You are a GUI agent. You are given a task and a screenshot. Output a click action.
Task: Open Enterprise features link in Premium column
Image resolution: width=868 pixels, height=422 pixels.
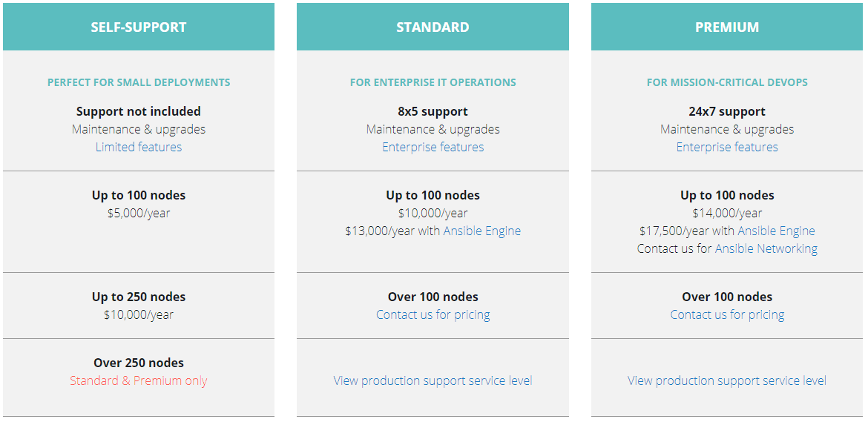pos(727,147)
